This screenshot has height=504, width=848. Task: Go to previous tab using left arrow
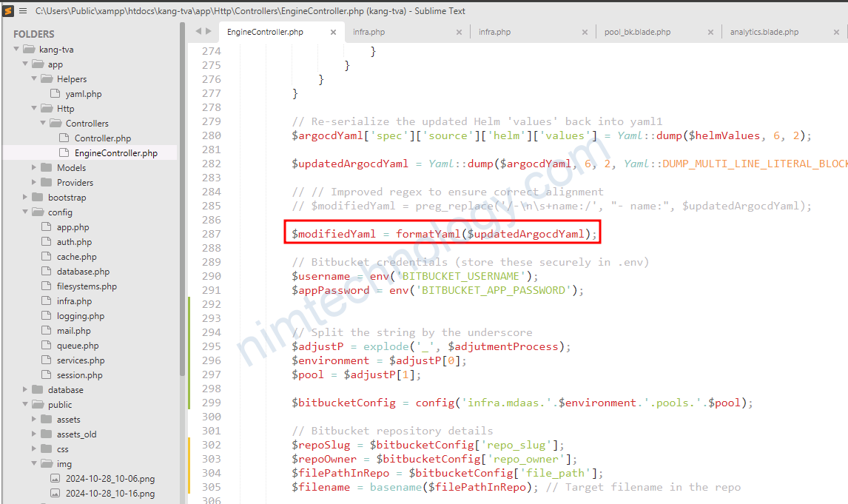tap(198, 31)
